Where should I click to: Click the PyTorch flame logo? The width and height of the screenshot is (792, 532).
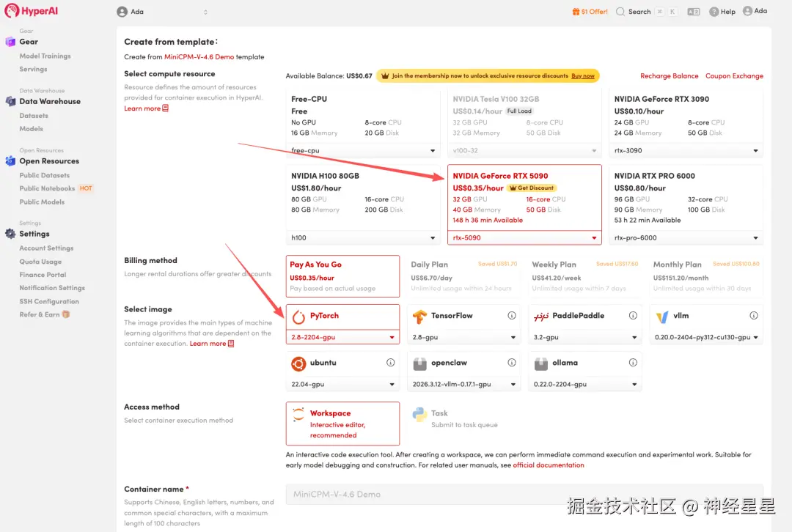click(298, 317)
